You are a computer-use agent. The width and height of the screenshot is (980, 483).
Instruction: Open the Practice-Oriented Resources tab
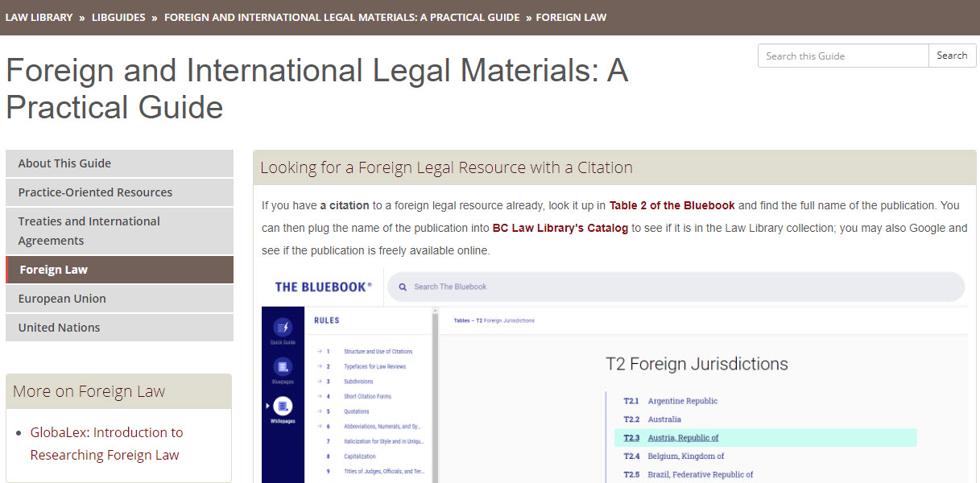coord(119,192)
